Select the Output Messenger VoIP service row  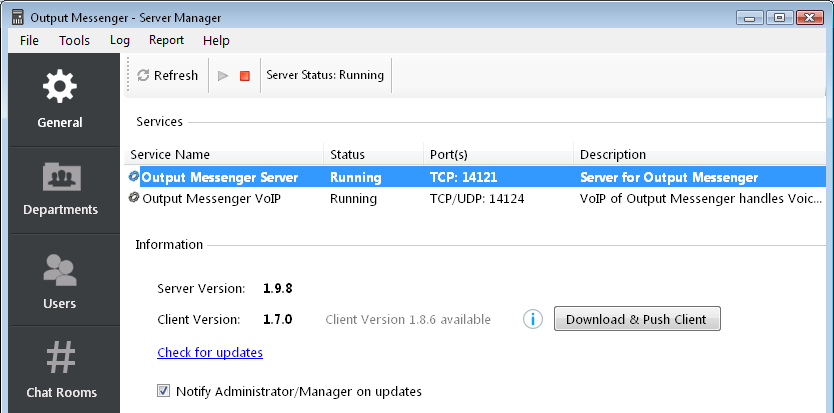click(475, 199)
